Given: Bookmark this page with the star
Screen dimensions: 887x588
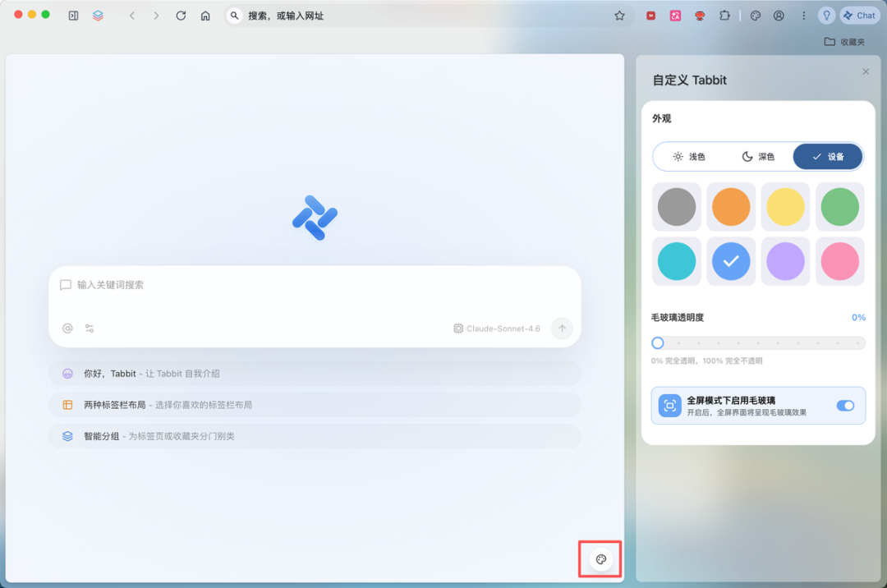Looking at the screenshot, I should 619,16.
